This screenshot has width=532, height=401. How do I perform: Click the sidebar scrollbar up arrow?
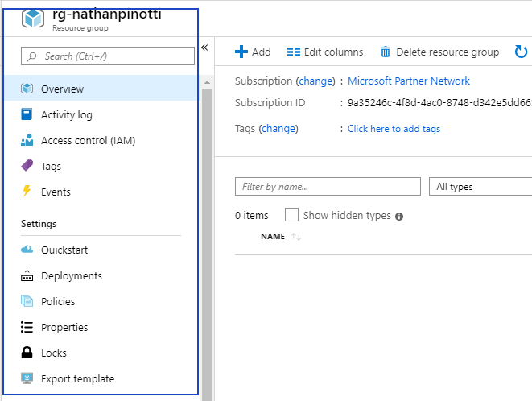pos(207,82)
